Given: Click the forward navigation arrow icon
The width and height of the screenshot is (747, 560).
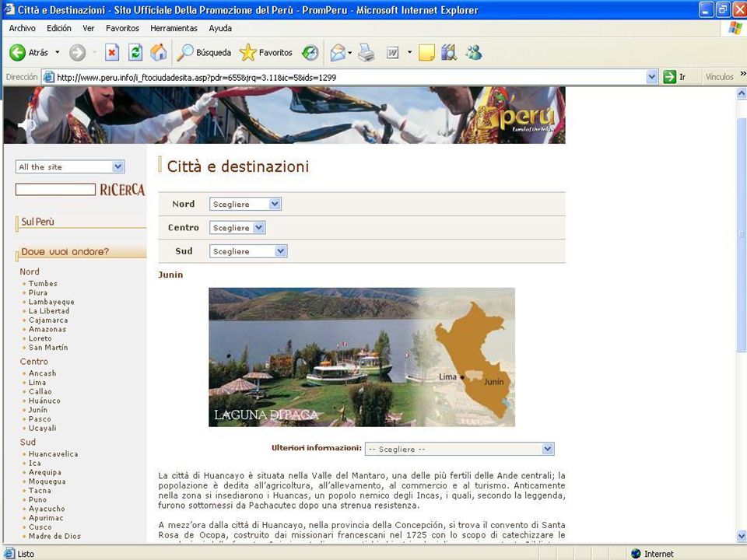Looking at the screenshot, I should [x=77, y=52].
